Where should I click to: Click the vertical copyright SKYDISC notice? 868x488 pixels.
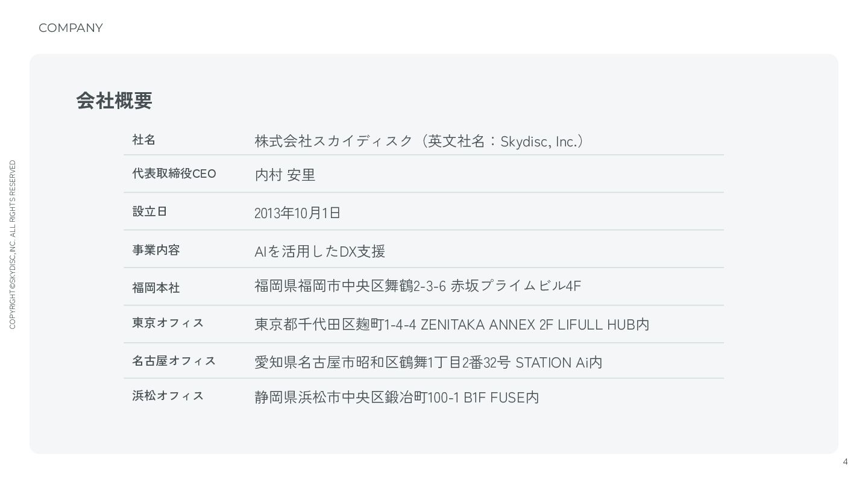pyautogui.click(x=13, y=244)
